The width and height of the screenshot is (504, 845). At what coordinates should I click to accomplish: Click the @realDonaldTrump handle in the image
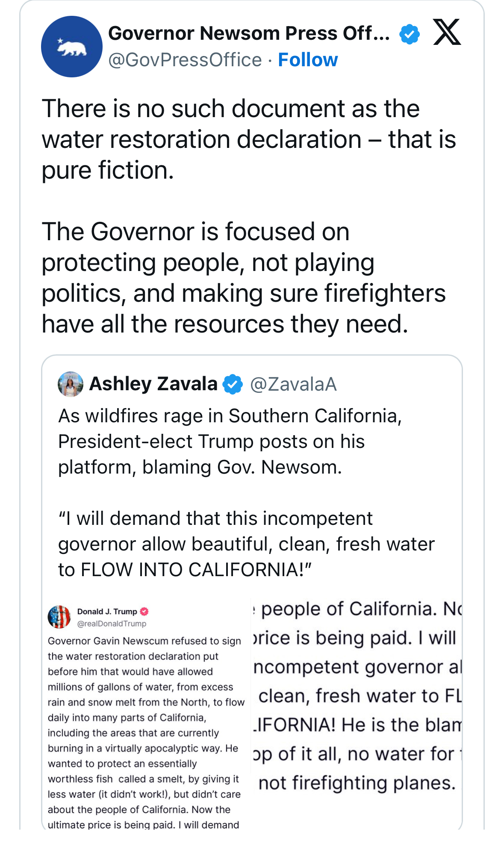tap(112, 624)
